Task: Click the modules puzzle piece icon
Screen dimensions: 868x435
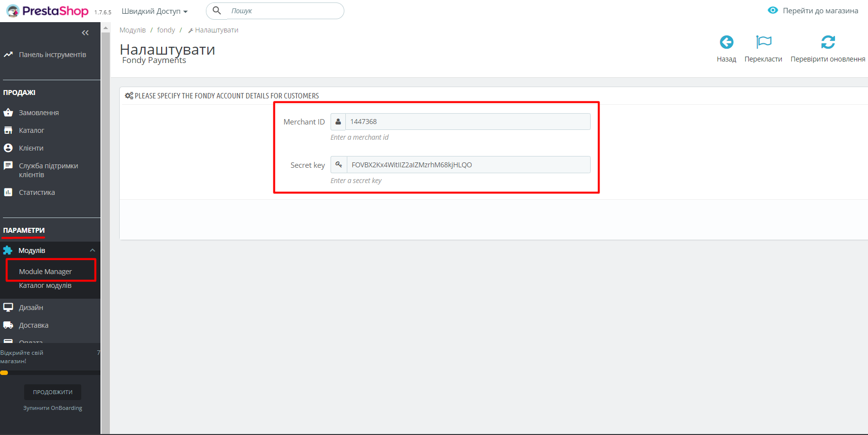Action: (8, 250)
